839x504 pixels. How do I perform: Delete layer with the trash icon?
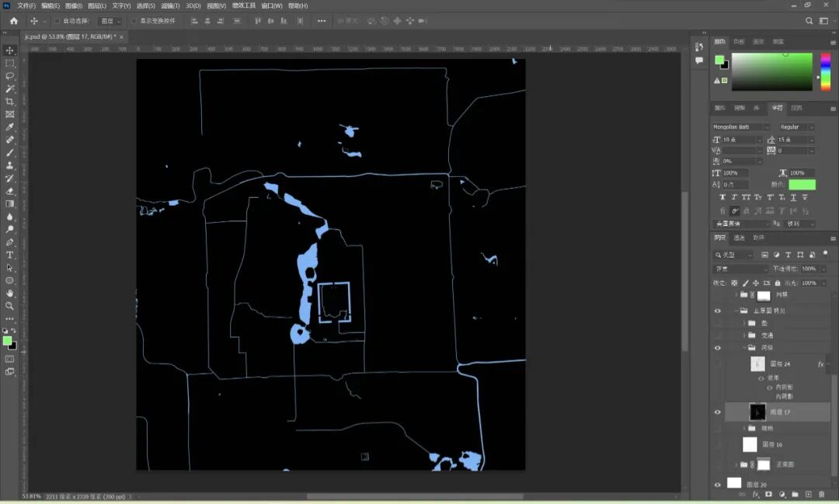pyautogui.click(x=822, y=495)
